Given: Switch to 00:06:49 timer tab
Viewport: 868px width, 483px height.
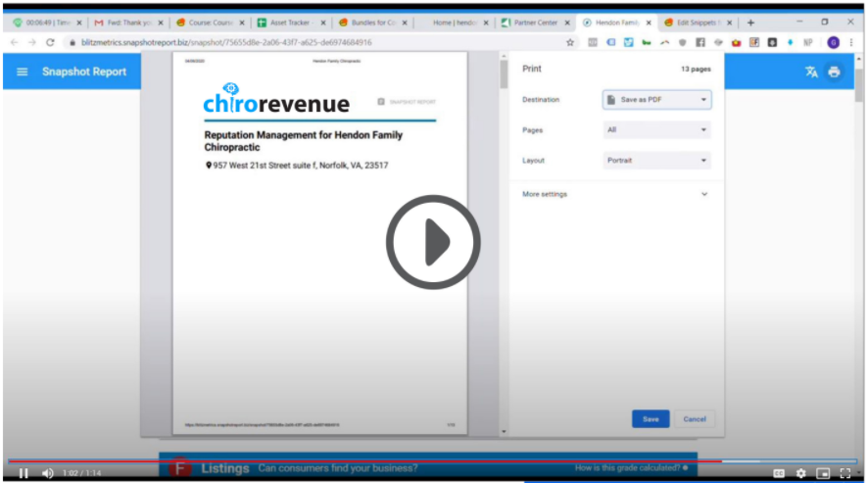Looking at the screenshot, I should 47,23.
